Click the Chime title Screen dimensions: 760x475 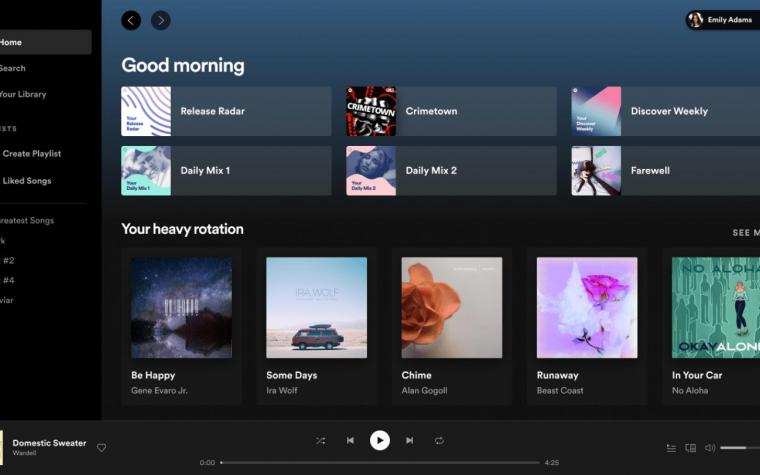coord(416,375)
